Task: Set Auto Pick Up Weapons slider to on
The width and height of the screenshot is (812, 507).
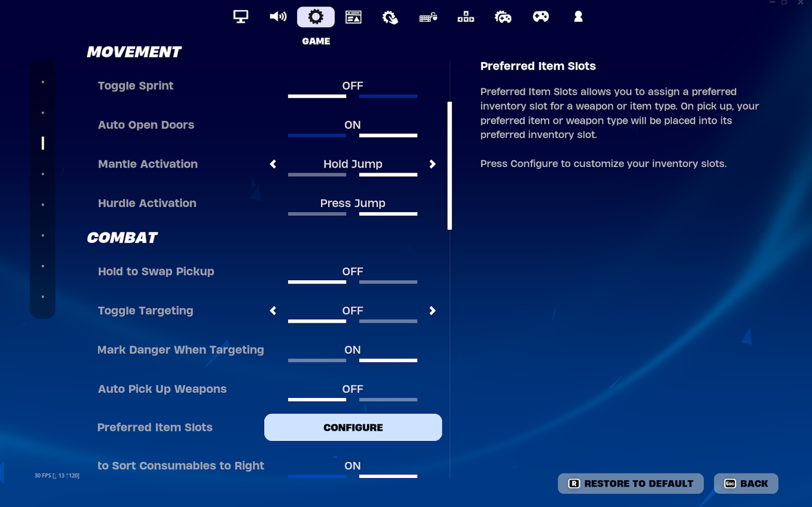Action: point(388,399)
